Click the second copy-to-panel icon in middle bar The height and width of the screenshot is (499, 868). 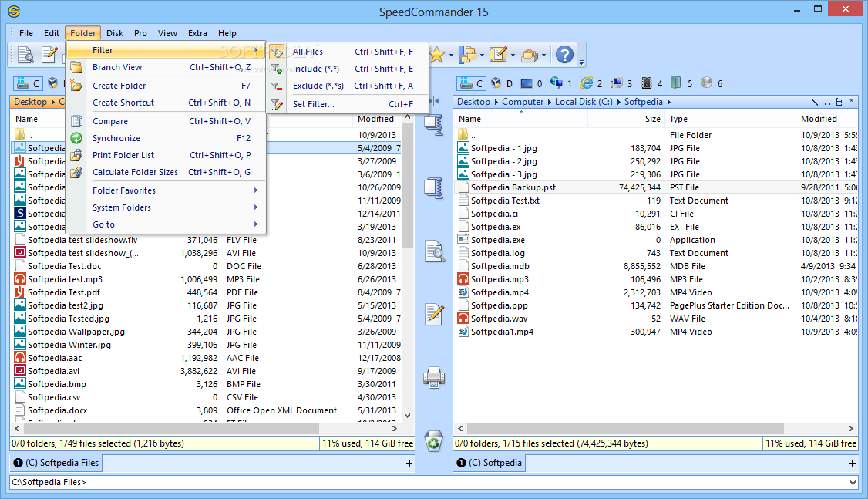tap(433, 187)
